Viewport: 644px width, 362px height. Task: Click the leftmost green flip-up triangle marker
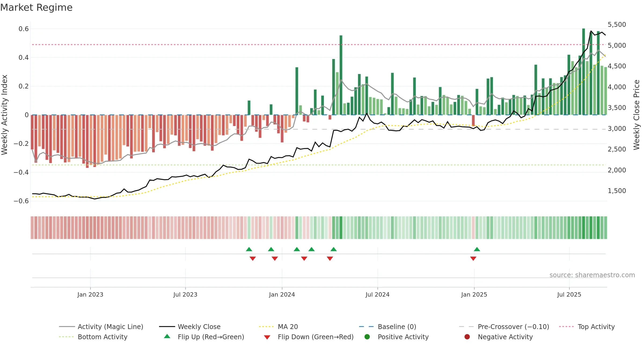(x=249, y=249)
